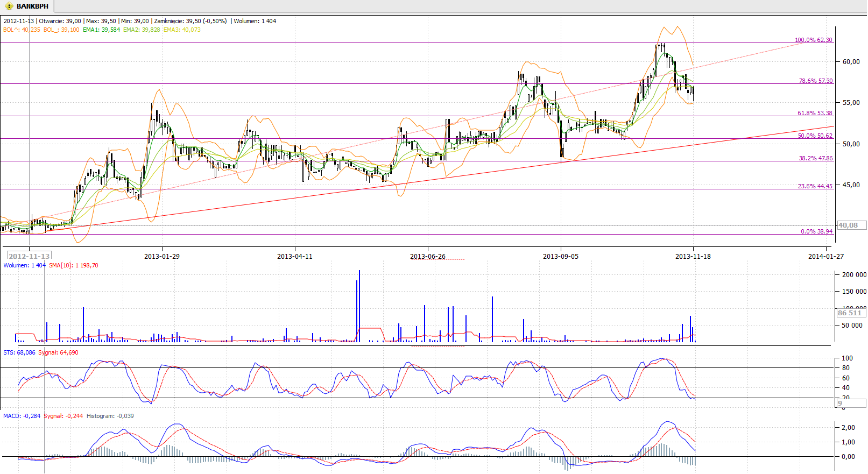Image resolution: width=868 pixels, height=474 pixels.
Task: Click the 2013-06-26 date axis label
Action: coord(428,256)
